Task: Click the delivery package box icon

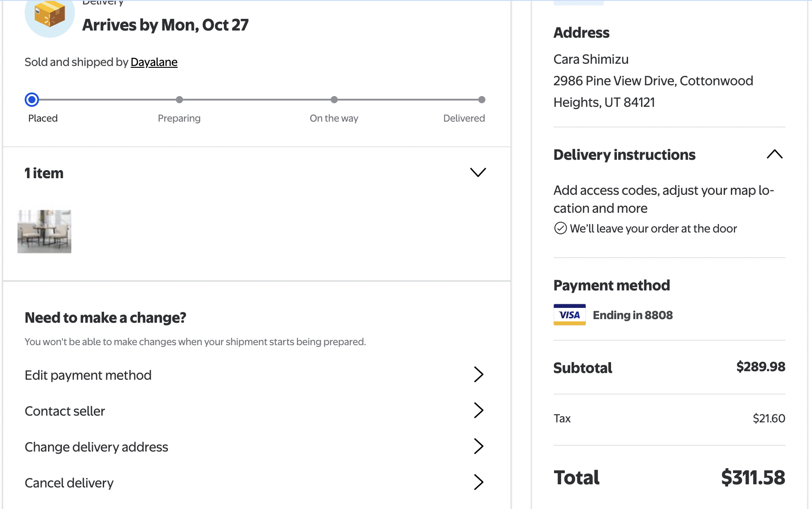Action: 49,14
